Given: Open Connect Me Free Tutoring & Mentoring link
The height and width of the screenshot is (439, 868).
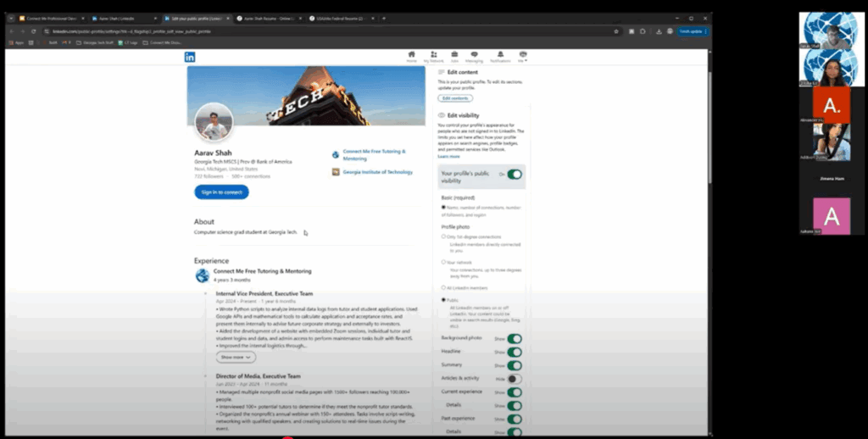Looking at the screenshot, I should 374,154.
